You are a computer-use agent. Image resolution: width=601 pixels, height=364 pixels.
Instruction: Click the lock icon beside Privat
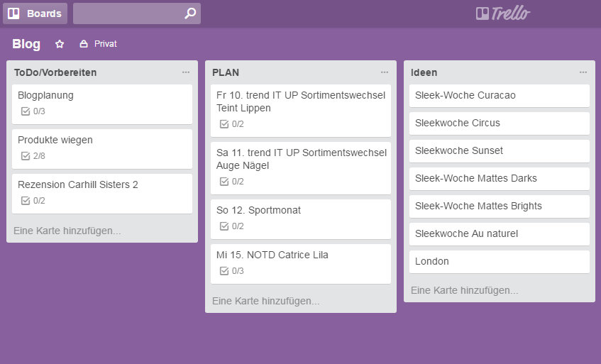click(84, 44)
